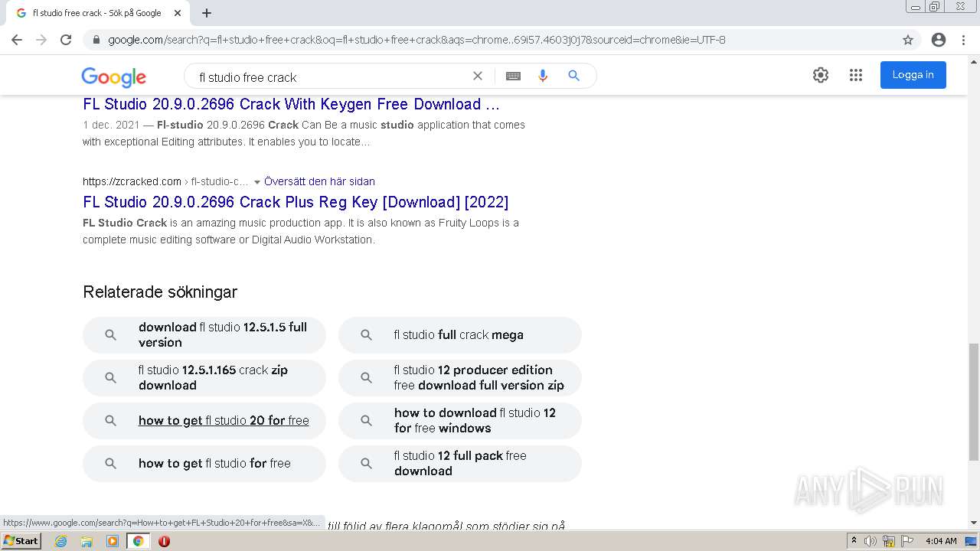This screenshot has width=980, height=551.
Task: Search how to download fl studio 12 for free windows
Action: (460, 421)
